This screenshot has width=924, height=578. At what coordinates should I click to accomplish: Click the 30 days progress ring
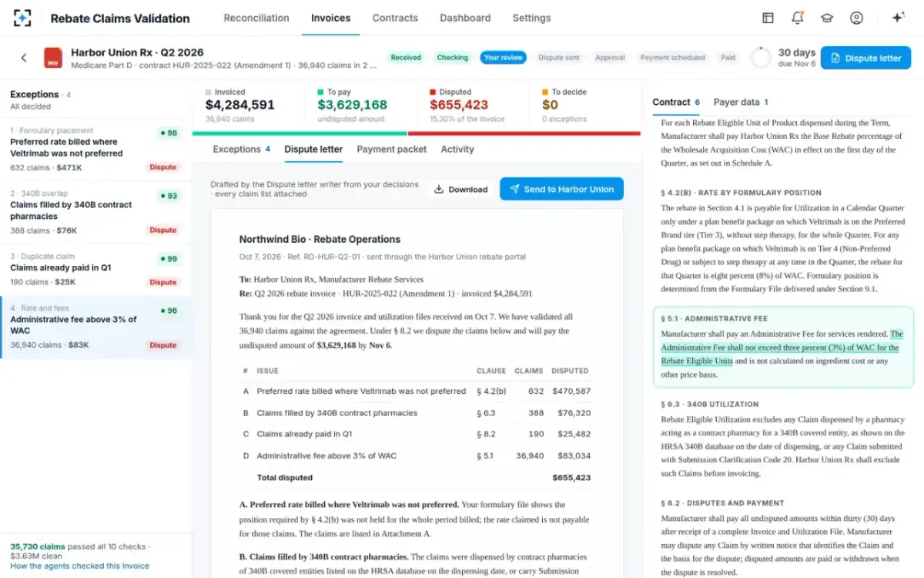click(761, 58)
